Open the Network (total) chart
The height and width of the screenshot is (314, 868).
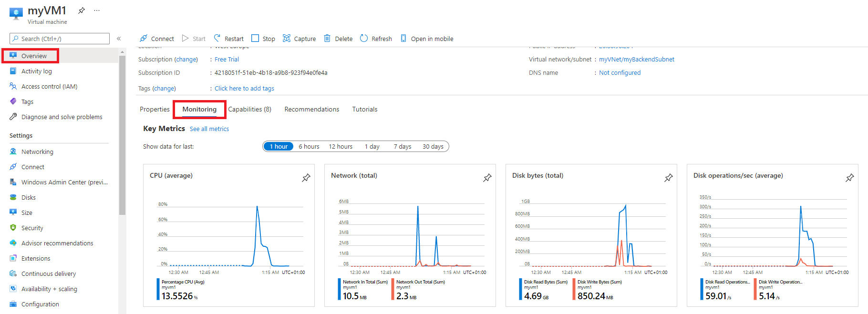(x=410, y=235)
